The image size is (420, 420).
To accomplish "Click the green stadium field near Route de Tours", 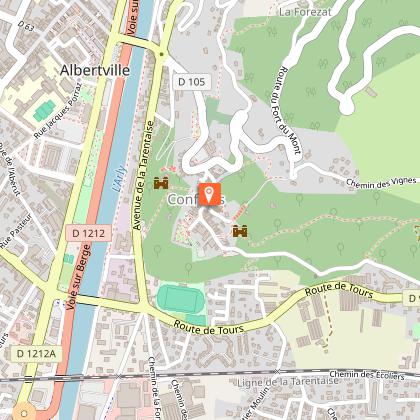I will click(x=180, y=296).
